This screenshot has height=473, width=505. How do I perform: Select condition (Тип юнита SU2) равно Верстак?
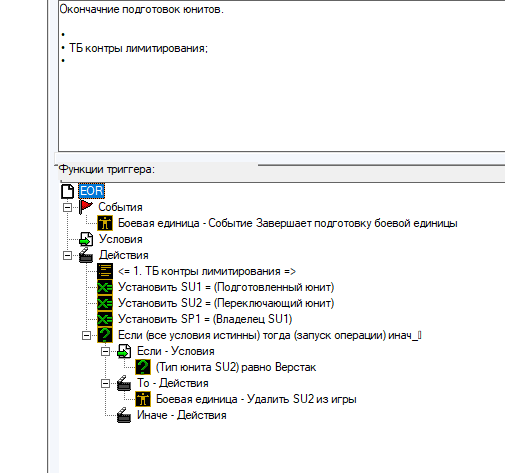pyautogui.click(x=236, y=367)
